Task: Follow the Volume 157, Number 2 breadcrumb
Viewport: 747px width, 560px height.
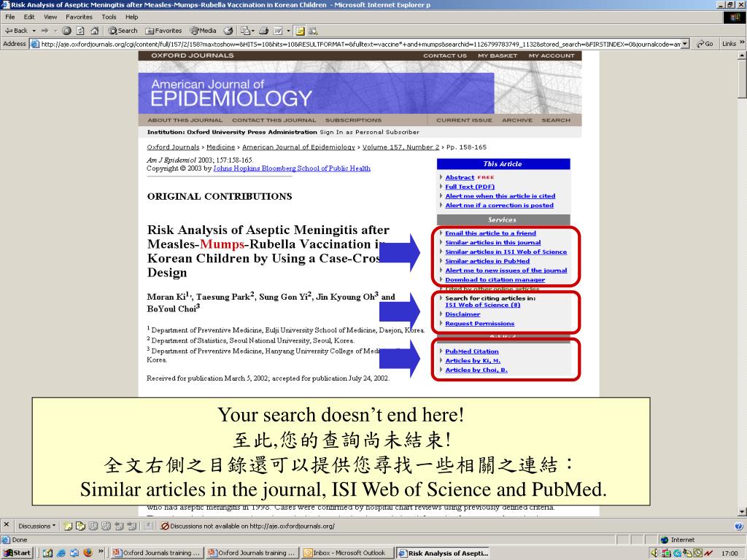Action: coord(400,147)
